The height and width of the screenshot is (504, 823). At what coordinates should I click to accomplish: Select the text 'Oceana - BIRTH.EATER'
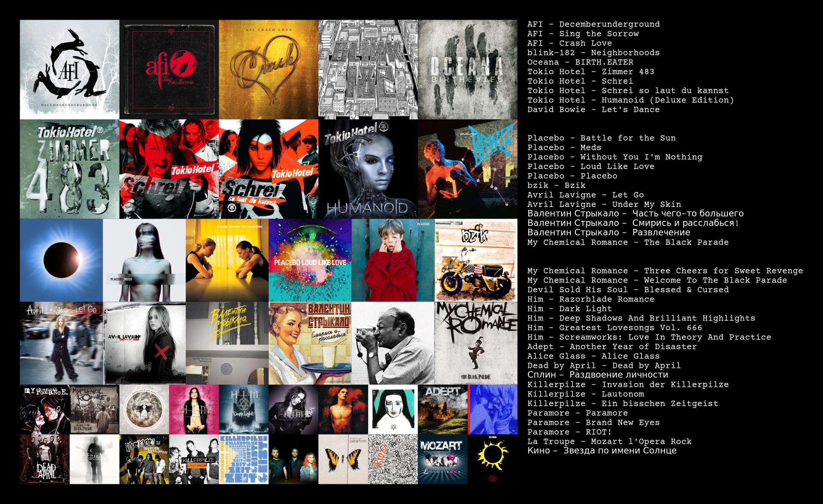click(x=580, y=62)
